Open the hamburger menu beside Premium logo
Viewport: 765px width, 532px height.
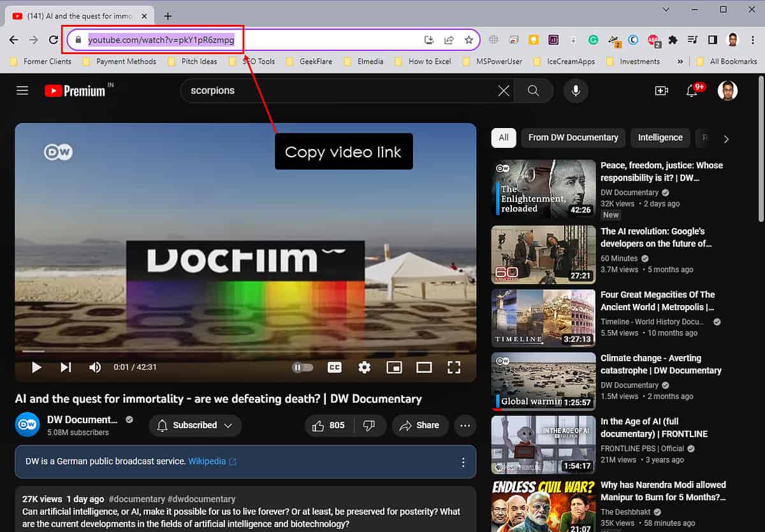point(22,90)
